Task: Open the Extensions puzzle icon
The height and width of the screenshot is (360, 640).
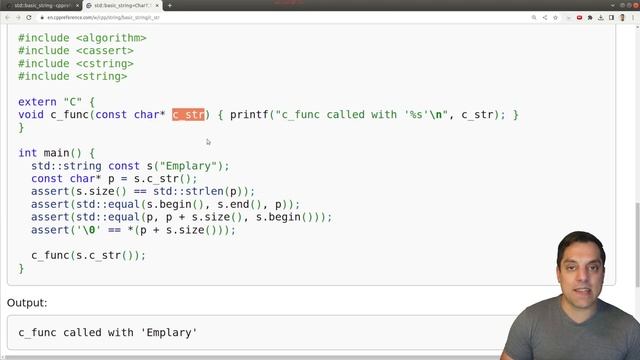Action: 590,18
